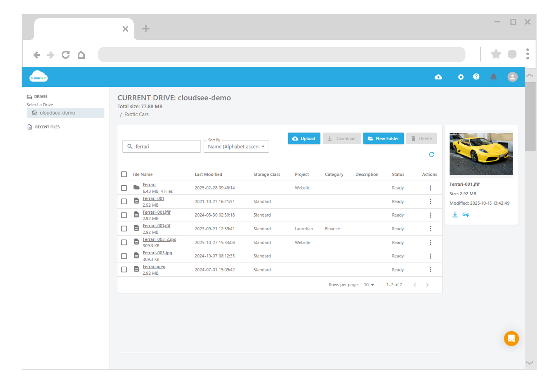Viewport: 555px width, 392px height.
Task: Click the browser address bar
Action: tap(282, 54)
